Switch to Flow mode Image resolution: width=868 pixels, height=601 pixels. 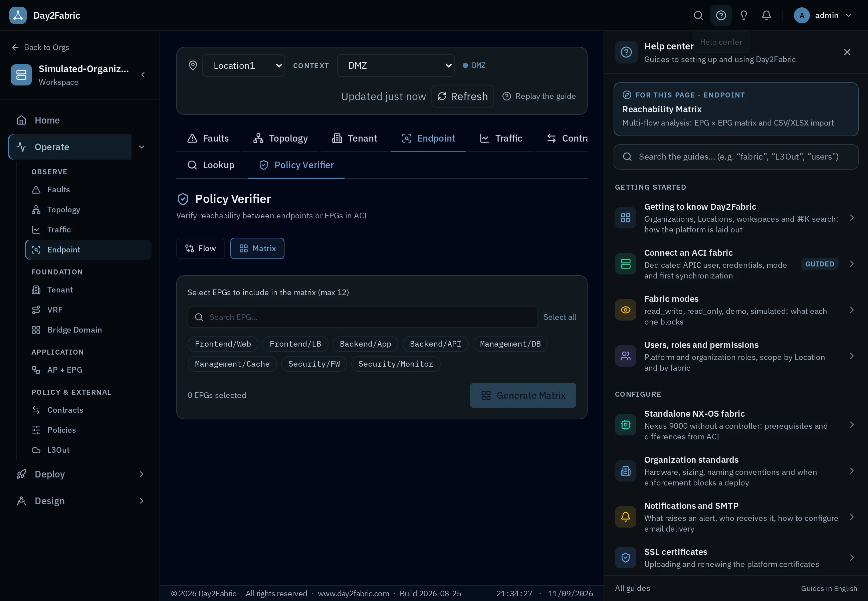click(x=201, y=248)
